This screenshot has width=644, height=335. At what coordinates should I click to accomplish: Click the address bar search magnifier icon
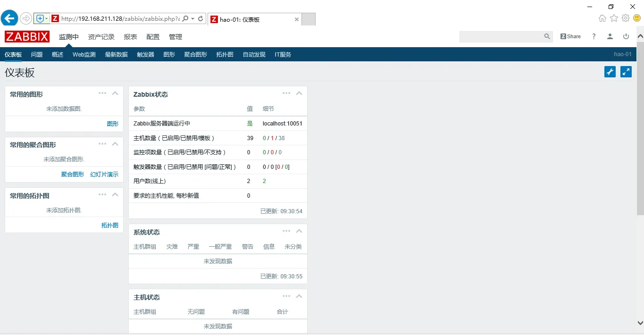[x=185, y=18]
